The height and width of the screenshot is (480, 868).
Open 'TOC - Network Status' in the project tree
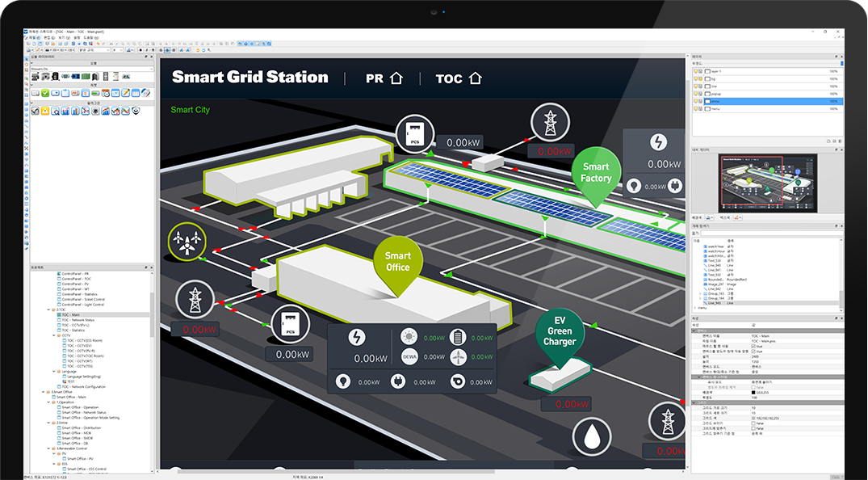(x=78, y=320)
